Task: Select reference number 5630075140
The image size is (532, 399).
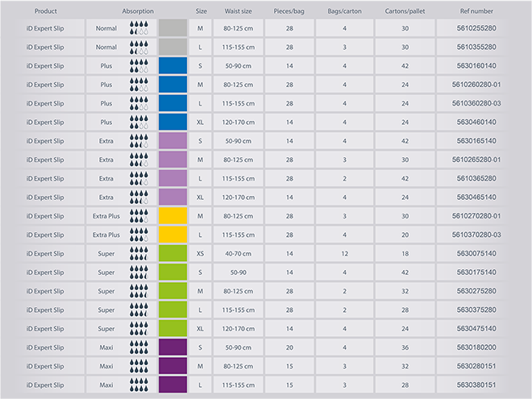Action: tap(476, 253)
